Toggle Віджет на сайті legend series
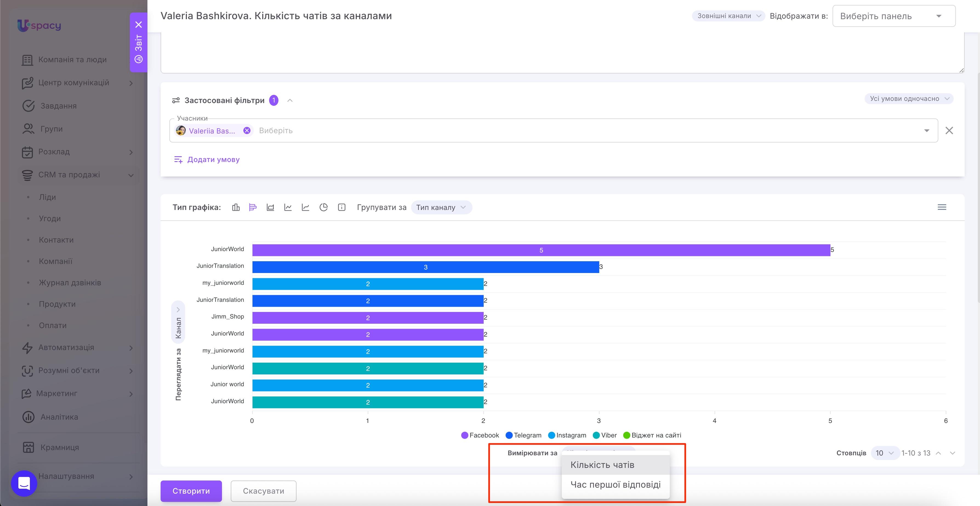The height and width of the screenshot is (506, 980). tap(653, 435)
